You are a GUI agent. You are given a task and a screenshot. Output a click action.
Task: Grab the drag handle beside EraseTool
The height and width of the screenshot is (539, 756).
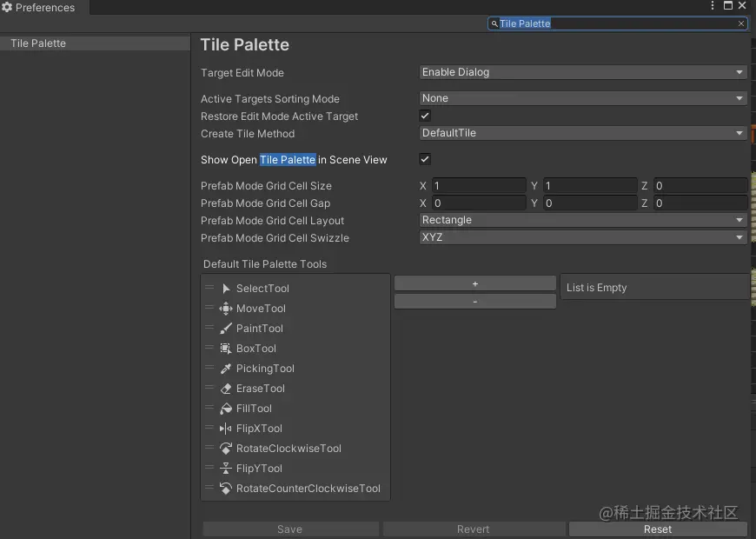click(209, 387)
